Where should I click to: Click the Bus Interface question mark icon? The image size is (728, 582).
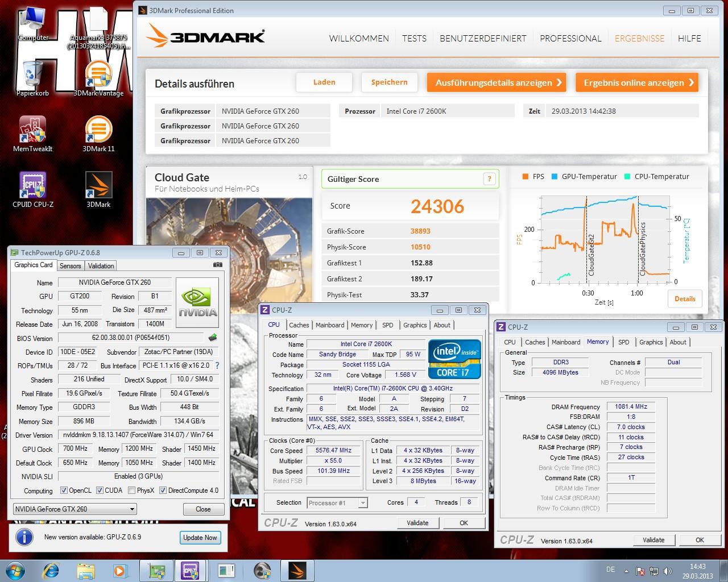(217, 365)
